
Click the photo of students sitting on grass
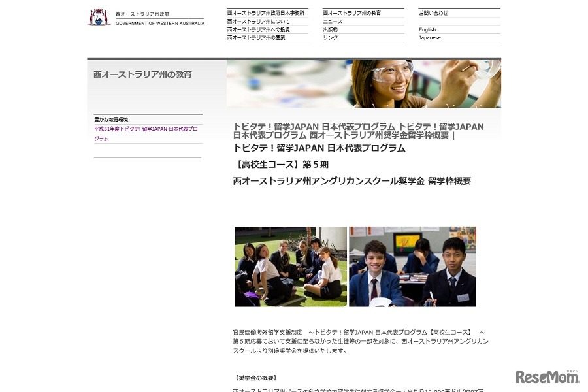pyautogui.click(x=291, y=266)
